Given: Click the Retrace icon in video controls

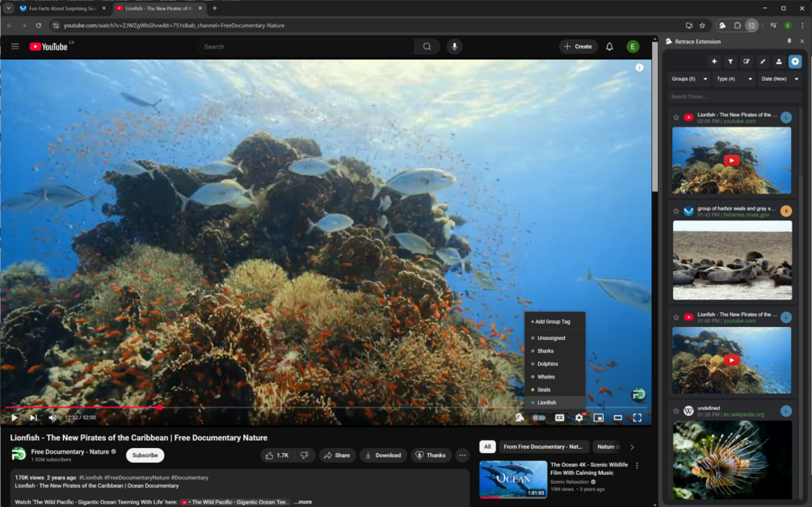Looking at the screenshot, I should tap(520, 417).
